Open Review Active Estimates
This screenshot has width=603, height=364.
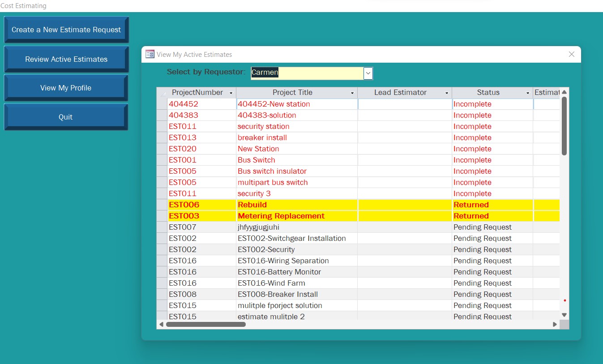click(x=66, y=59)
